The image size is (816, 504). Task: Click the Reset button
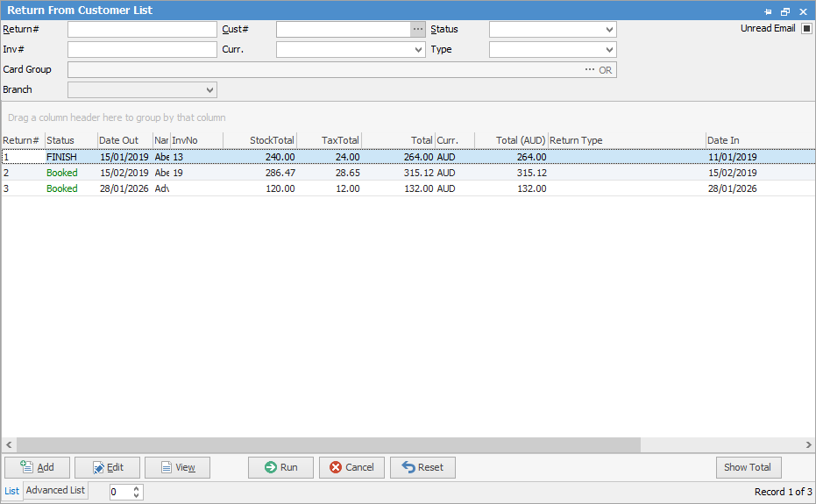tap(422, 467)
